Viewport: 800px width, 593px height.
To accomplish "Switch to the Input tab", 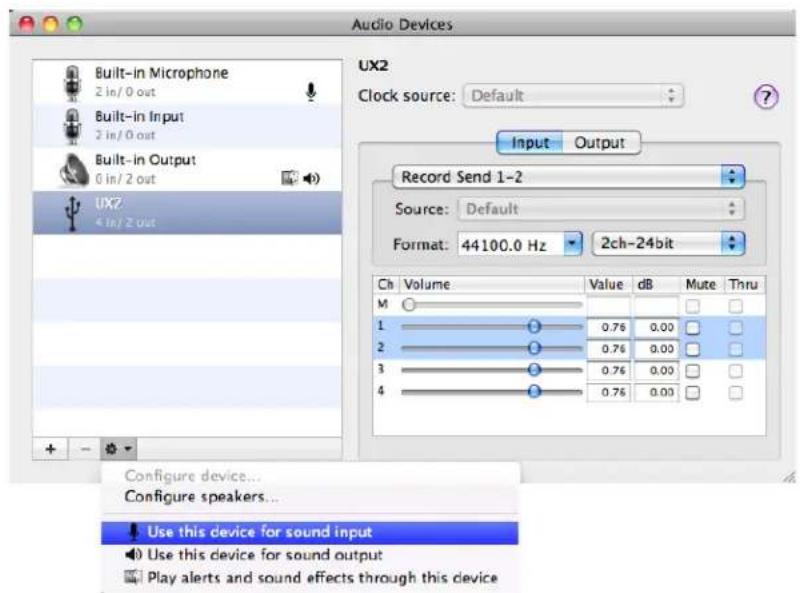I will pyautogui.click(x=530, y=142).
